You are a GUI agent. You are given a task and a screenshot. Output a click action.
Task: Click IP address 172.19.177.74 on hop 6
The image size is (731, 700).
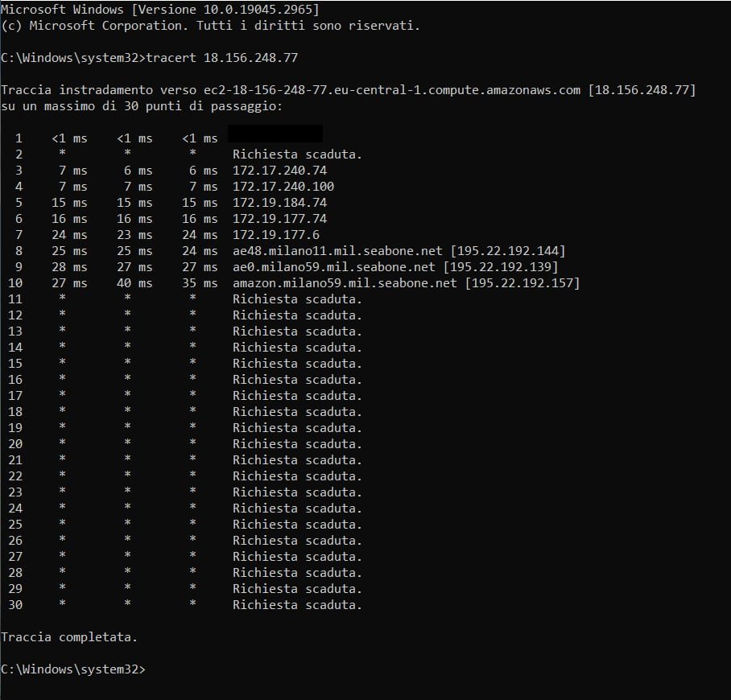[x=279, y=219]
